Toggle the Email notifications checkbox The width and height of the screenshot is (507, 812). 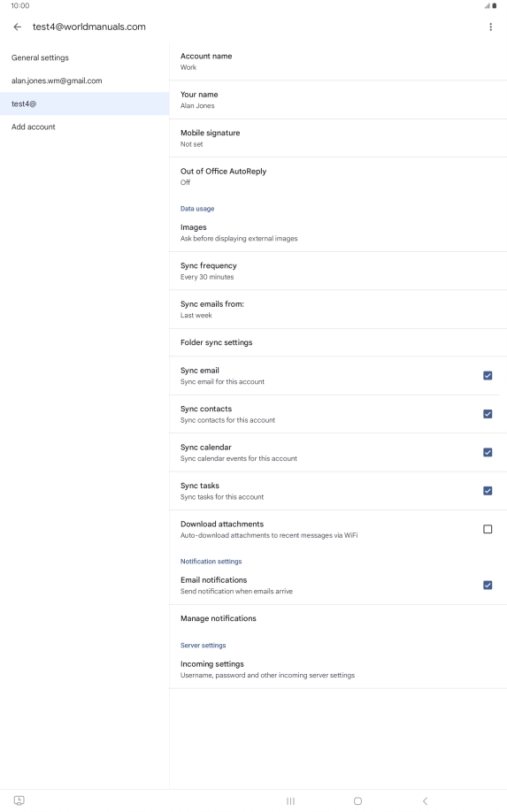488,585
